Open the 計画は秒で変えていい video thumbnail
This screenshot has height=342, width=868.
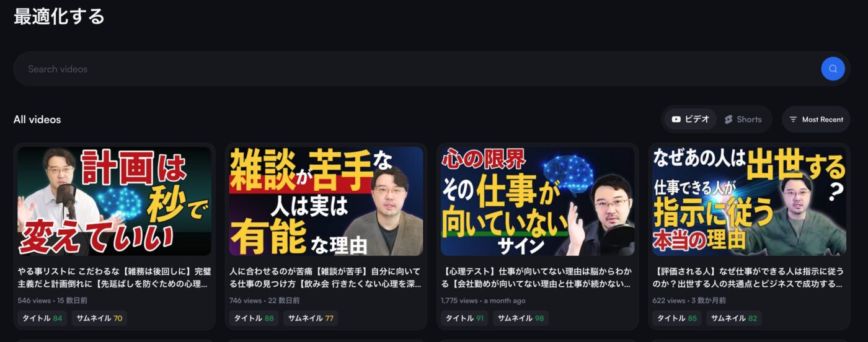[x=115, y=201]
